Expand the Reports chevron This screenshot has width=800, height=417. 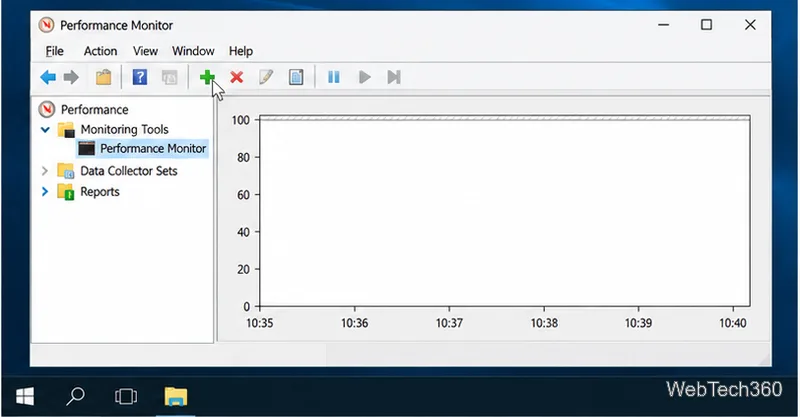click(x=45, y=192)
